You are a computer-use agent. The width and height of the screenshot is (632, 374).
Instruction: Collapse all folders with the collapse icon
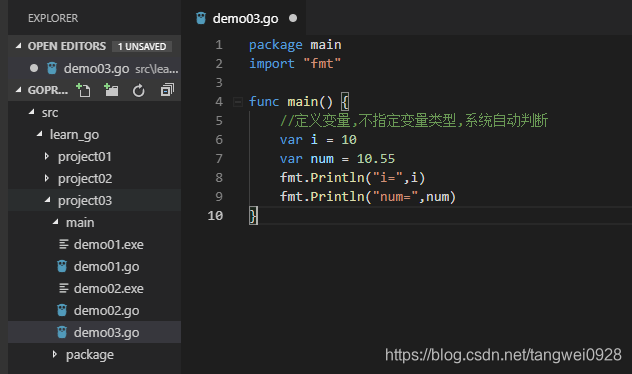(x=167, y=90)
